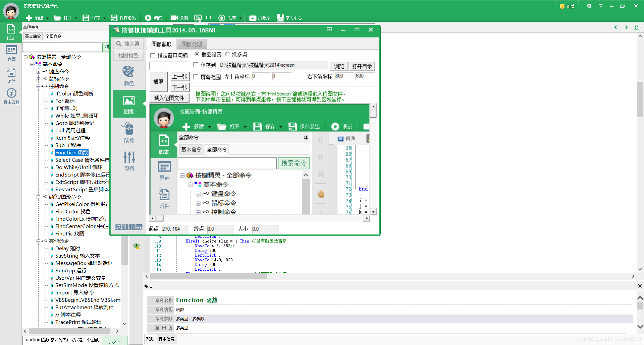Click the eye icon beside code editor
The width and height of the screenshot is (644, 345).
tap(136, 246)
